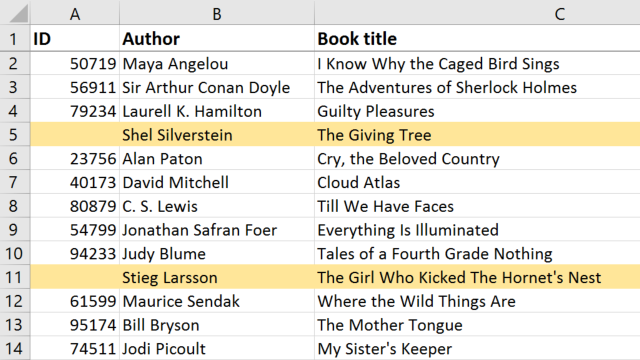Image resolution: width=640 pixels, height=360 pixels.
Task: Select Where the Wild Things Are cell
Action: pyautogui.click(x=478, y=301)
